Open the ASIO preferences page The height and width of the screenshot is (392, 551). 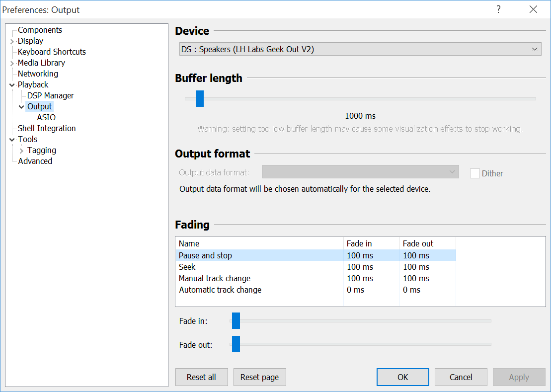tap(46, 117)
